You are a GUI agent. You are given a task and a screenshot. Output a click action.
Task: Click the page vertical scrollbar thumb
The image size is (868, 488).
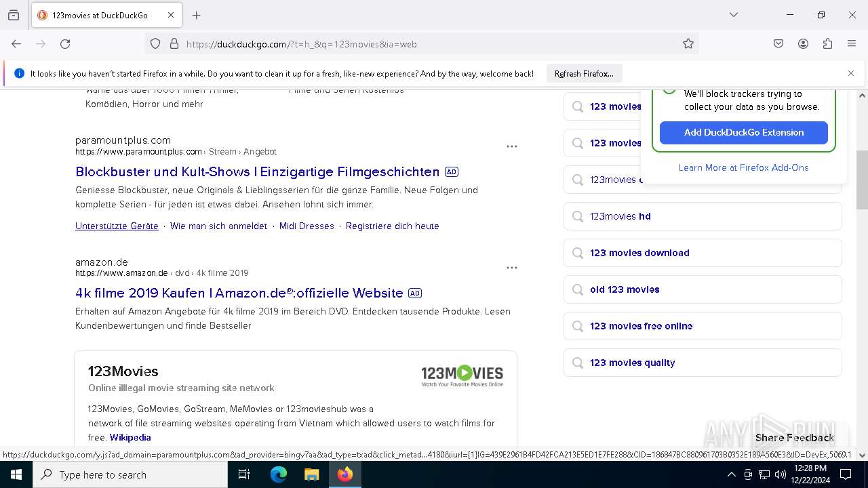coord(862,180)
